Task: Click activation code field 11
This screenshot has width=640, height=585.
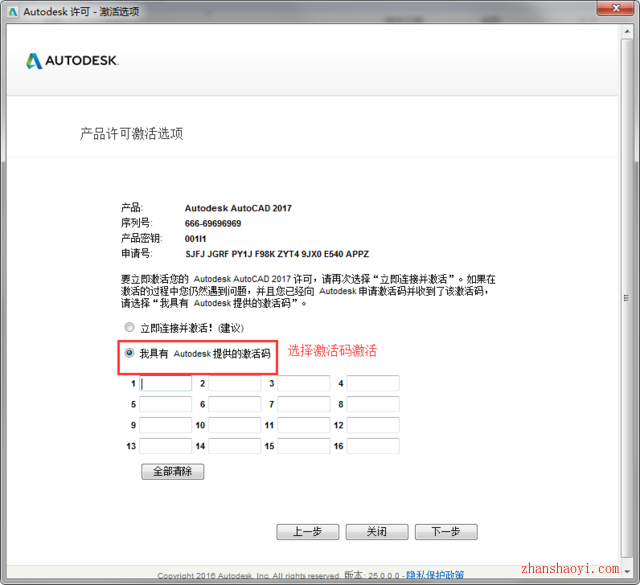Action: pos(304,425)
